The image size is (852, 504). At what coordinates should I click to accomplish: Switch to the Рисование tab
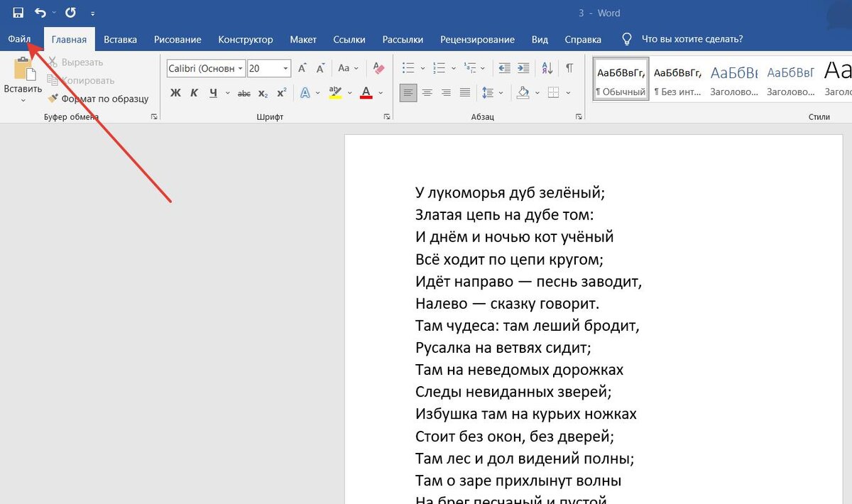pos(177,40)
